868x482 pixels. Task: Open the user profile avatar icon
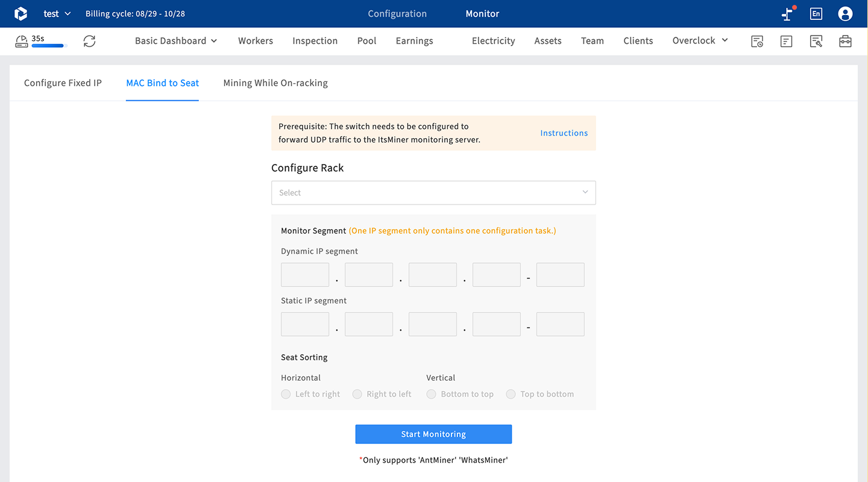click(x=845, y=14)
